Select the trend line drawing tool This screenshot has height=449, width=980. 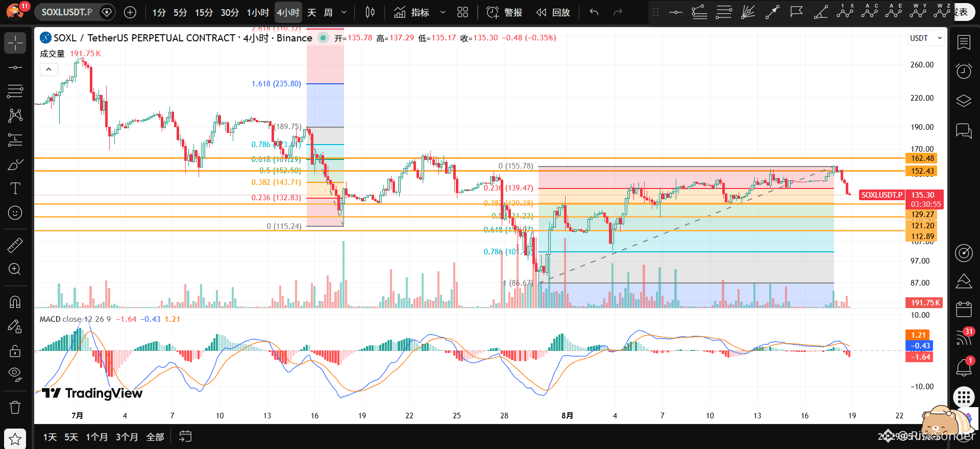(15, 67)
